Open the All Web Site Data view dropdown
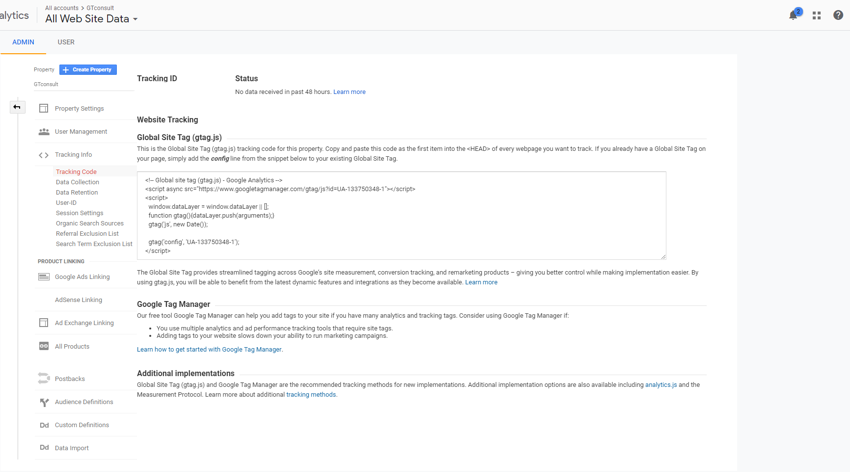 point(91,19)
